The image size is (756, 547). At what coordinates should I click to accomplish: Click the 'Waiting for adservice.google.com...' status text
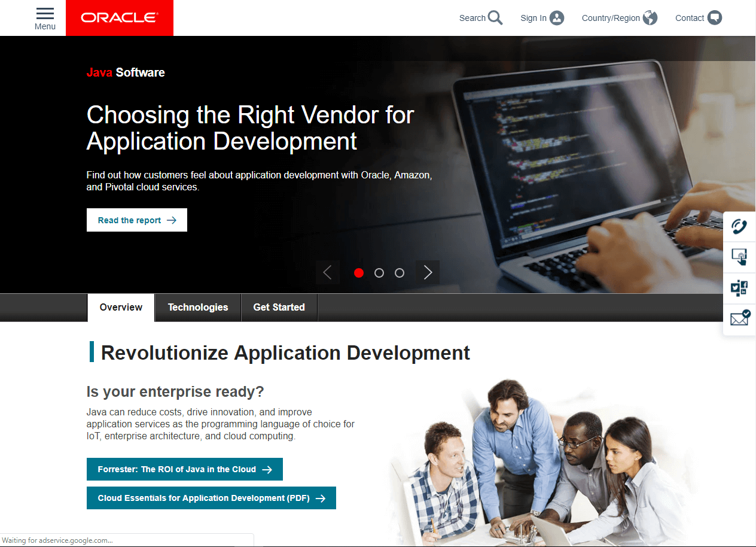click(x=57, y=540)
